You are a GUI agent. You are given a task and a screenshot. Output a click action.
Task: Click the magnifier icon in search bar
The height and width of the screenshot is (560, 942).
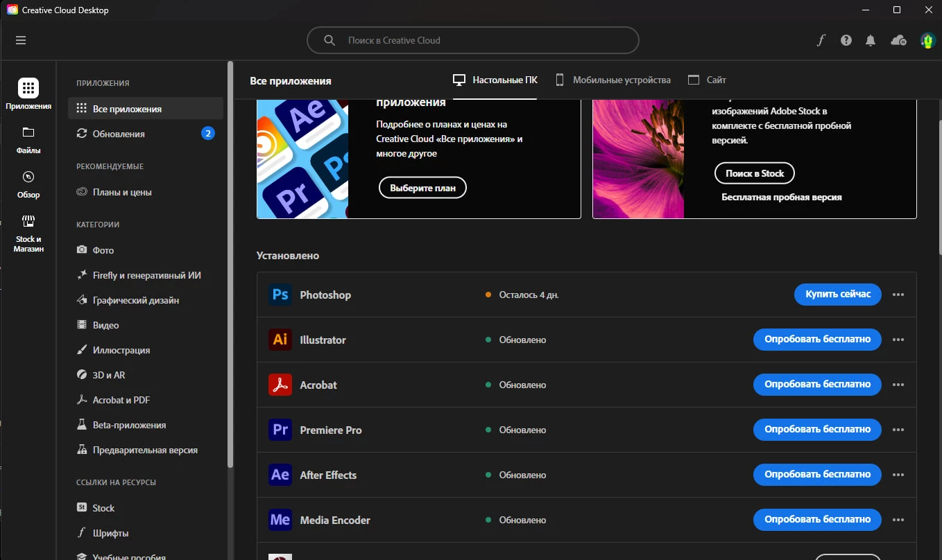tap(329, 40)
